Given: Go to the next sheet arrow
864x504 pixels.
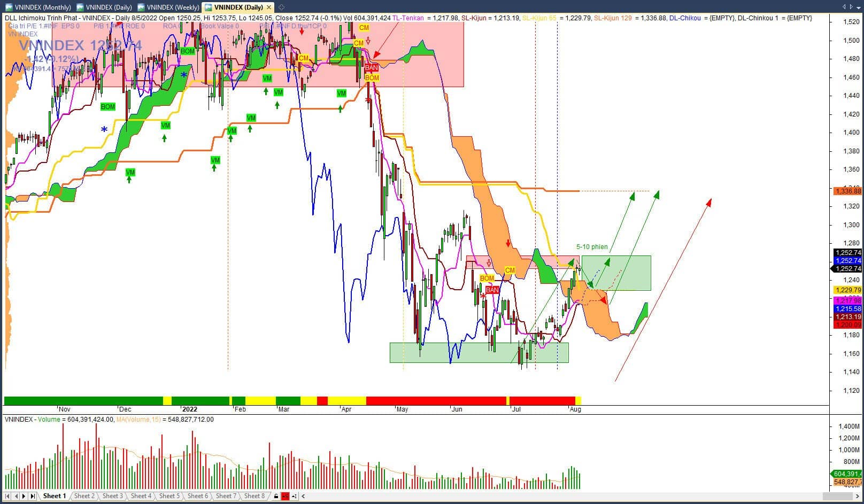Looking at the screenshot, I should coord(24,496).
